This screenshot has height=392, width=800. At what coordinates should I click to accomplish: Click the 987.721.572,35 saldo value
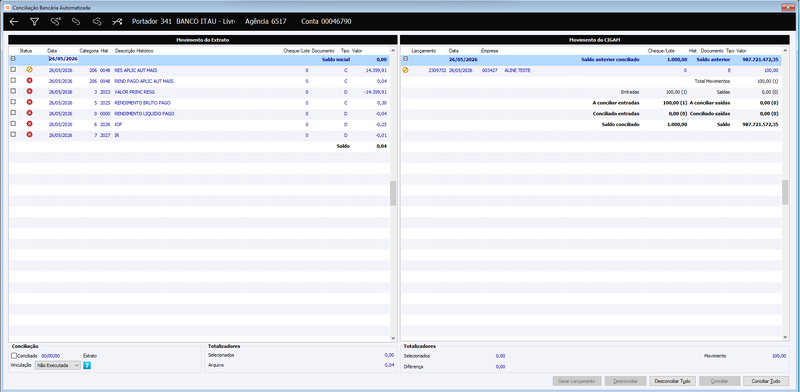click(760, 124)
